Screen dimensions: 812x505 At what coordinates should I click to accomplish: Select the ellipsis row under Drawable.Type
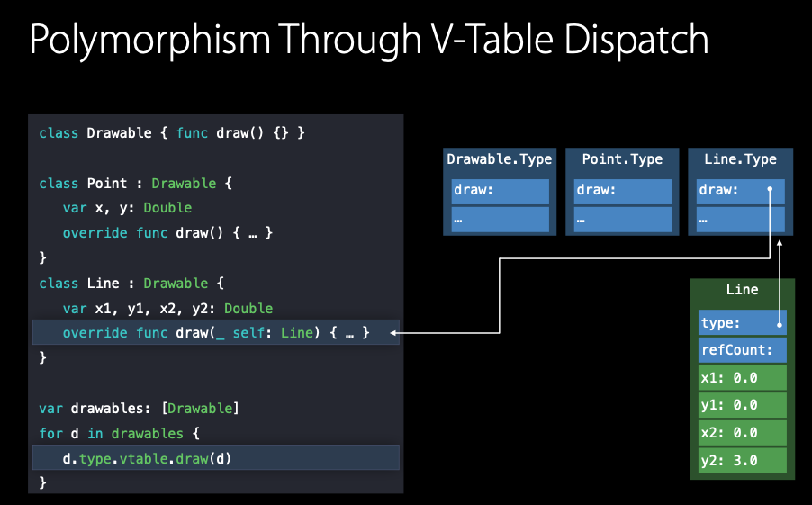click(500, 220)
